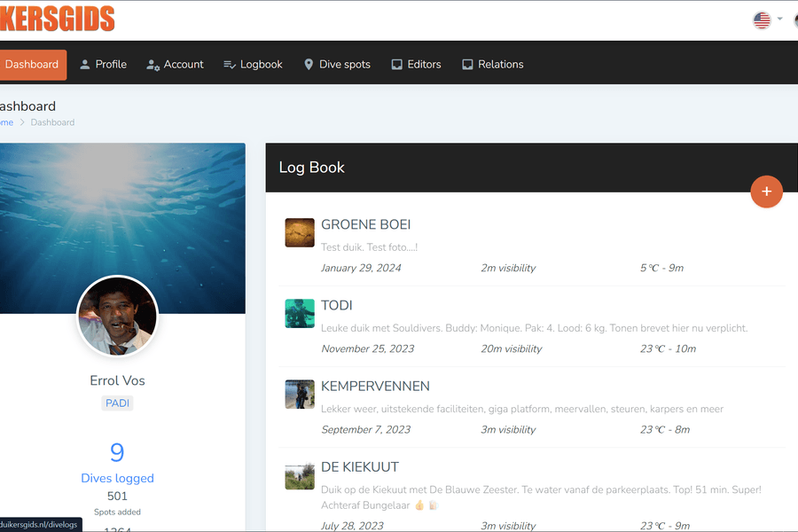798x532 pixels.
Task: Click the Dive spots map pin icon
Action: pyautogui.click(x=309, y=65)
